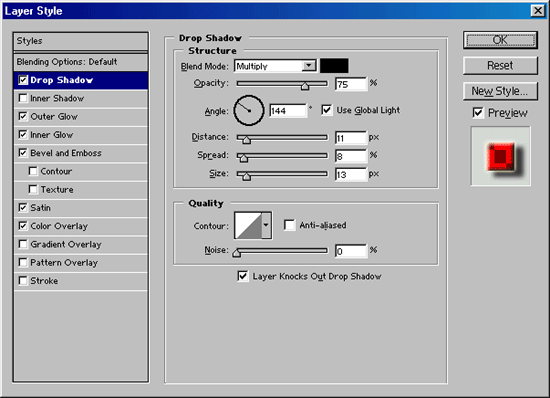
Task: Enable the Inner Shadow checkbox
Action: pyautogui.click(x=23, y=98)
